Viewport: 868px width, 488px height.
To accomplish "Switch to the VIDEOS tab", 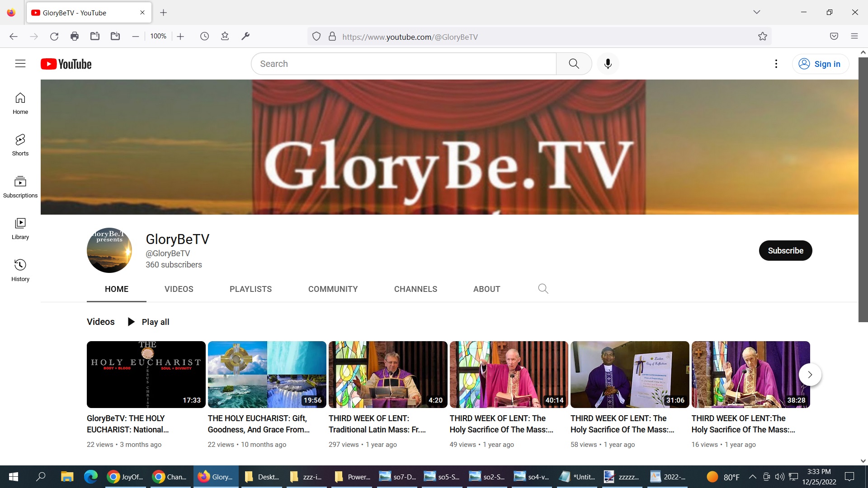I will 179,289.
